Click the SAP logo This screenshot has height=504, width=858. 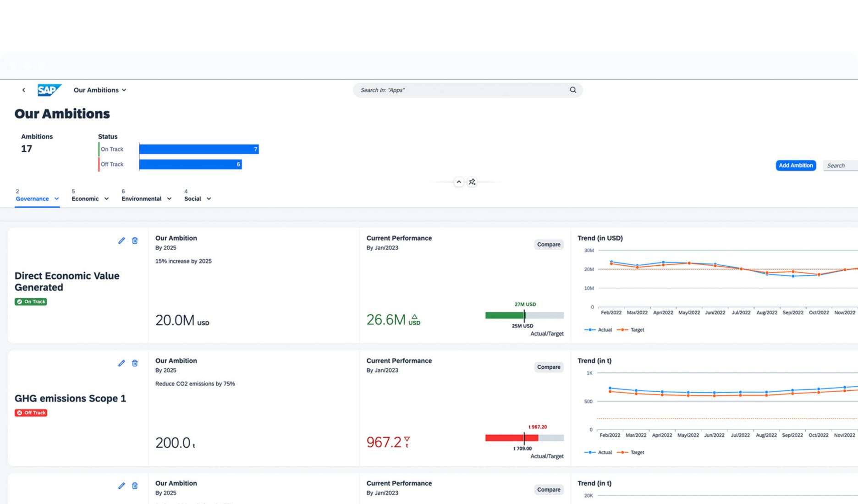point(49,90)
